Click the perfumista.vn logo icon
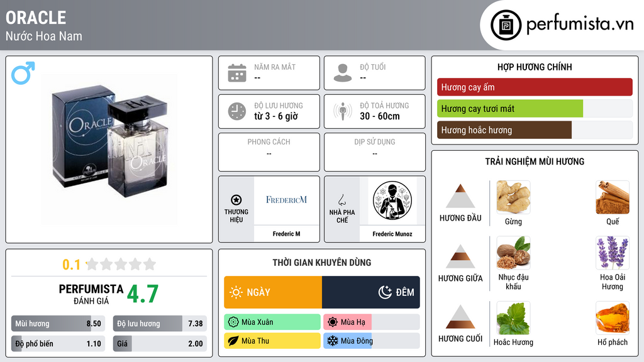 coord(506,25)
